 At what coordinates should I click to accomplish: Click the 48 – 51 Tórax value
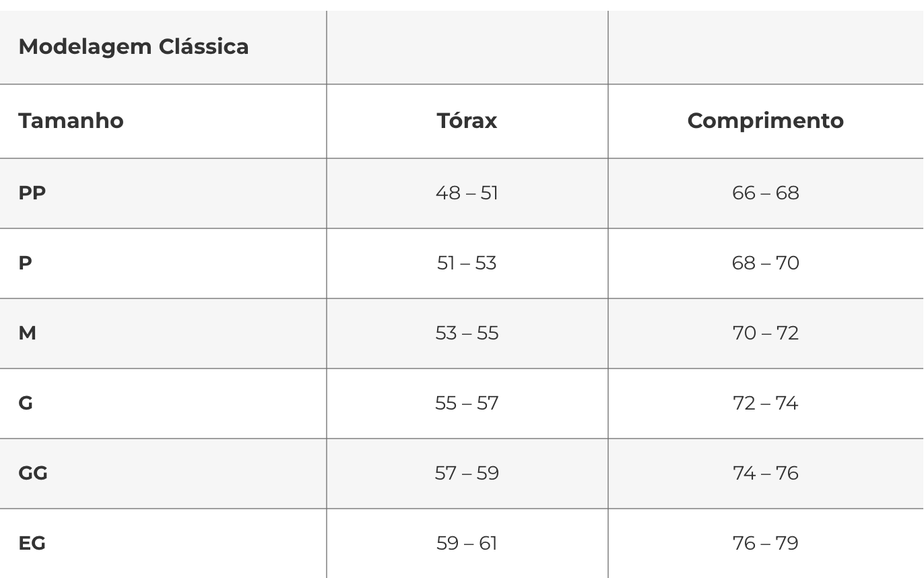(467, 193)
